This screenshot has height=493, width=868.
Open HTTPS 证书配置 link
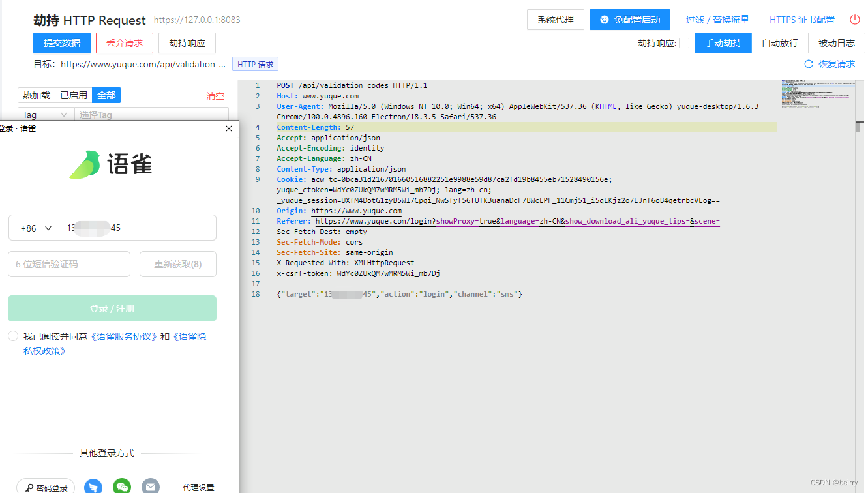802,20
